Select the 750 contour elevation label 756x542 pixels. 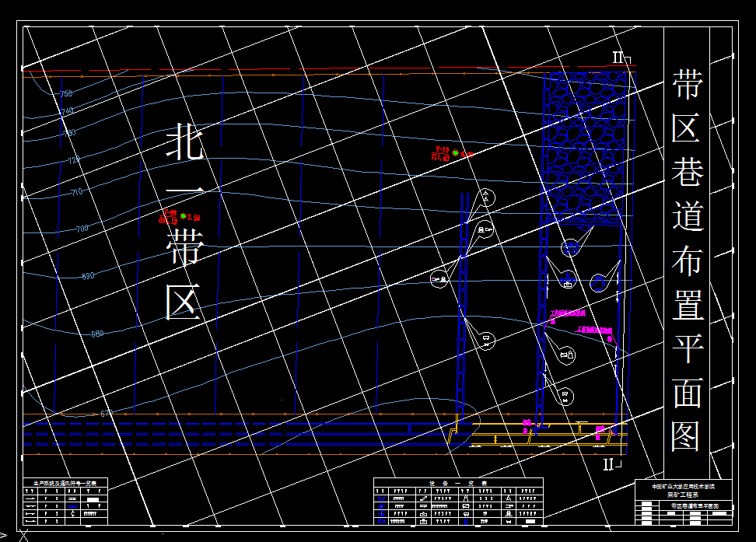pos(66,93)
